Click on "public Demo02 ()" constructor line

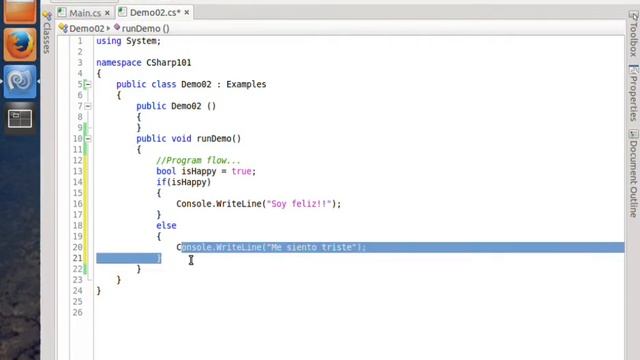[176, 106]
